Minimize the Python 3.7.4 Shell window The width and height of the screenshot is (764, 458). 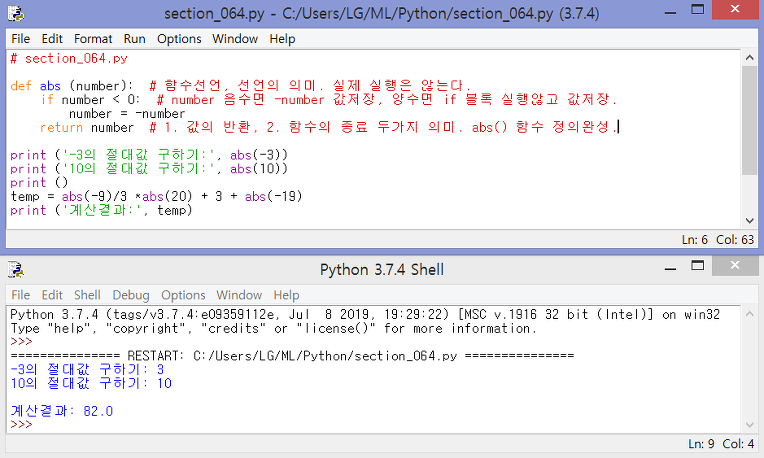tap(670, 268)
